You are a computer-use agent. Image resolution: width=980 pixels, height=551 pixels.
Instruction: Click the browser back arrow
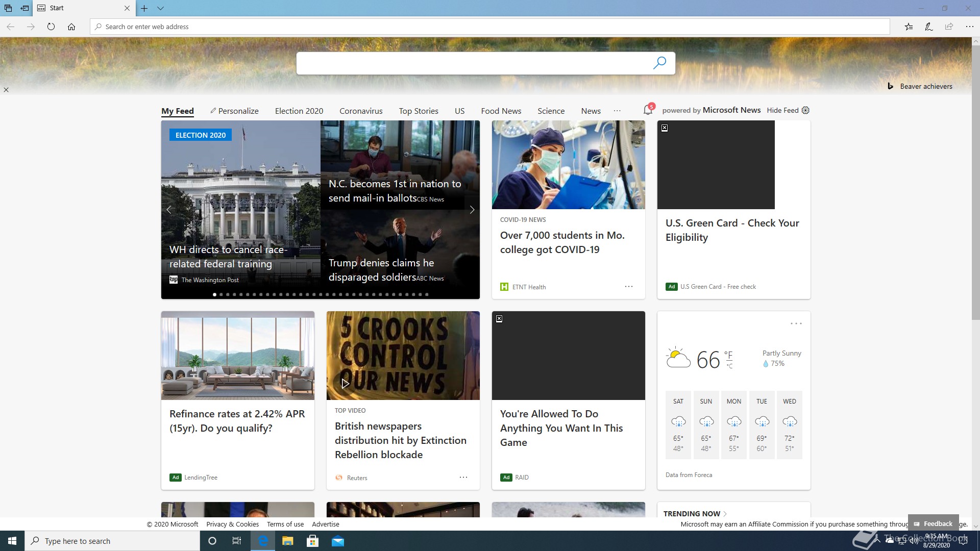tap(10, 27)
